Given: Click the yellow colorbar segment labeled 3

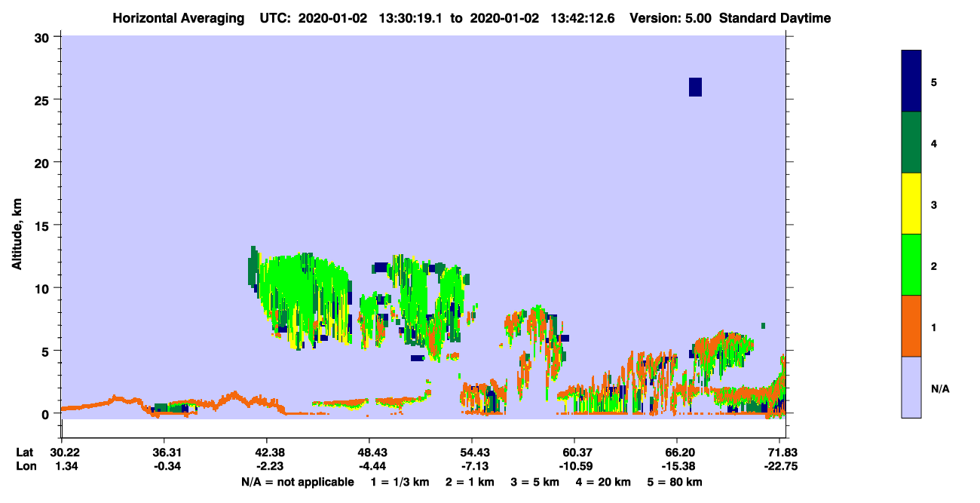Looking at the screenshot, I should pos(911,204).
